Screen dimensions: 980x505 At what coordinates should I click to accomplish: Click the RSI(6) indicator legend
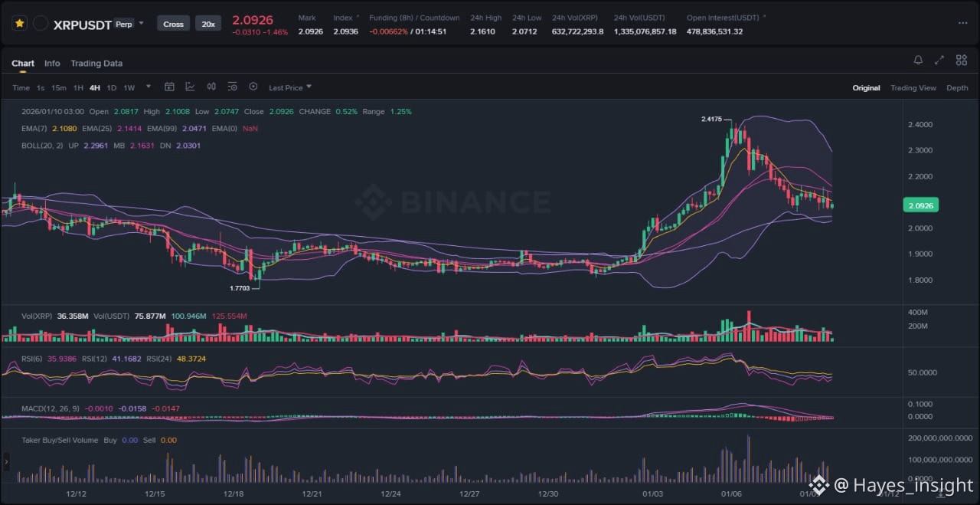32,359
